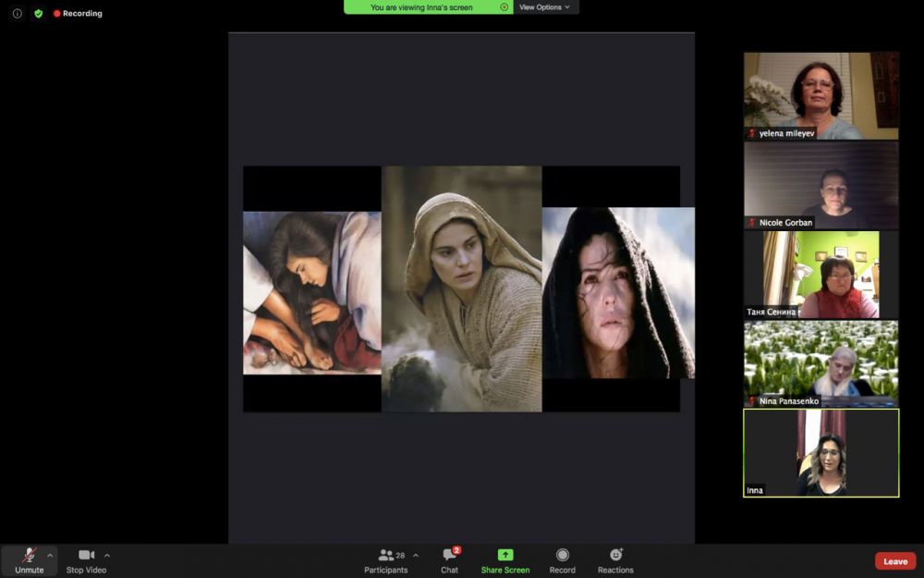The image size is (924, 578).
Task: Expand the caret beside Participants
Action: (416, 555)
